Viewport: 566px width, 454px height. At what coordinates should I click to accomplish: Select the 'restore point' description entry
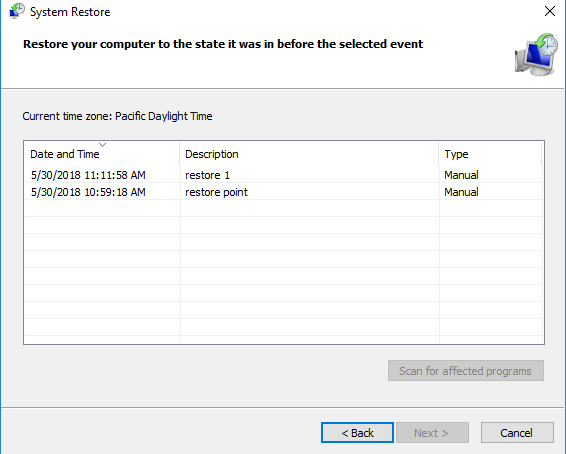[216, 192]
